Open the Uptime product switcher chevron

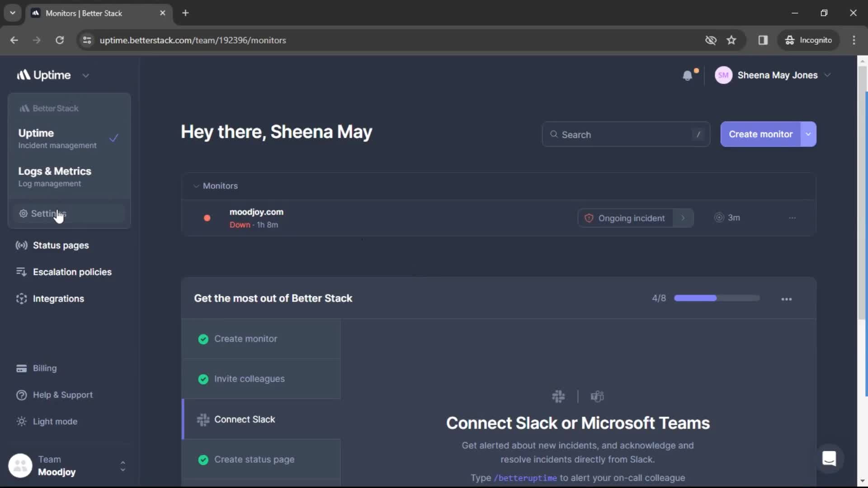point(86,75)
